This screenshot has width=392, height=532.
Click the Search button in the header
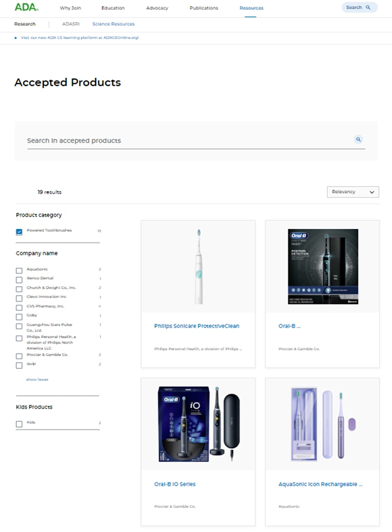pos(359,7)
